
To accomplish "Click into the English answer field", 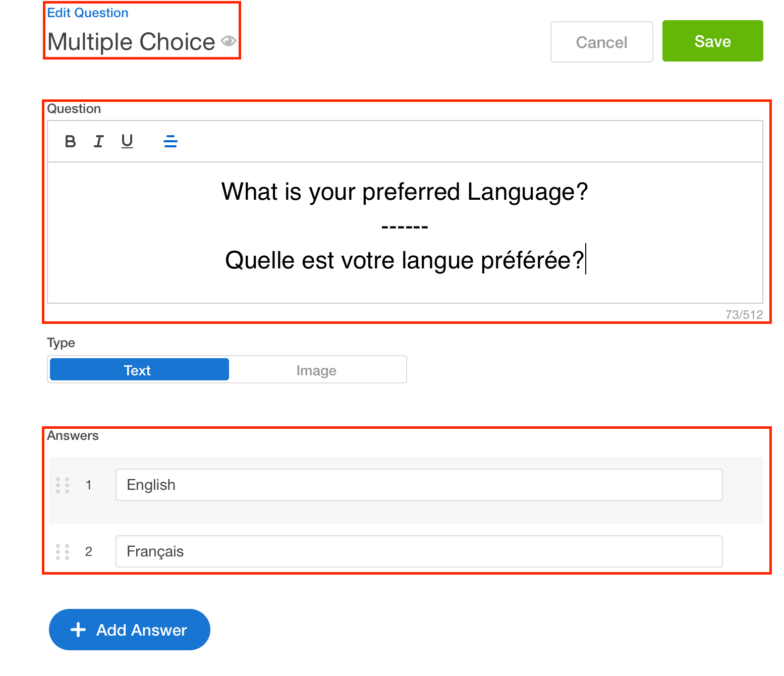I will pyautogui.click(x=419, y=485).
